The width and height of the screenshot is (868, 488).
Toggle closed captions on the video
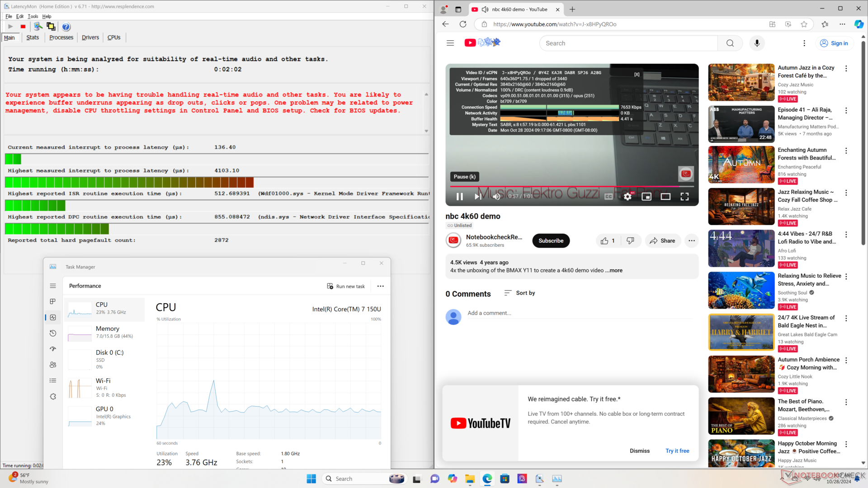(609, 197)
